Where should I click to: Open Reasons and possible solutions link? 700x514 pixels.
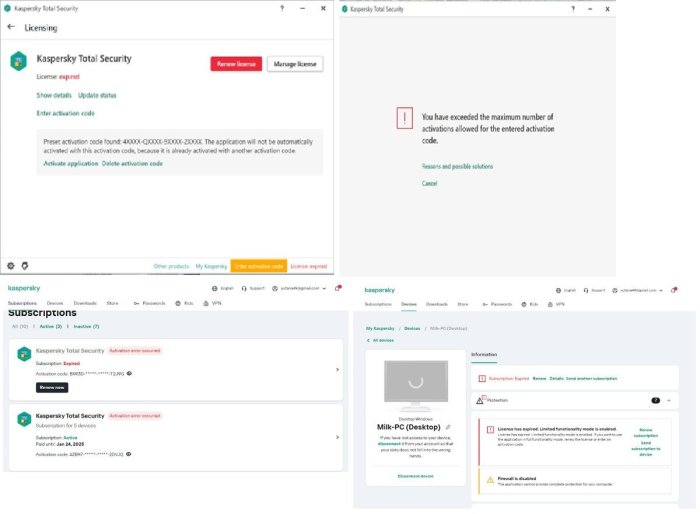click(x=458, y=166)
